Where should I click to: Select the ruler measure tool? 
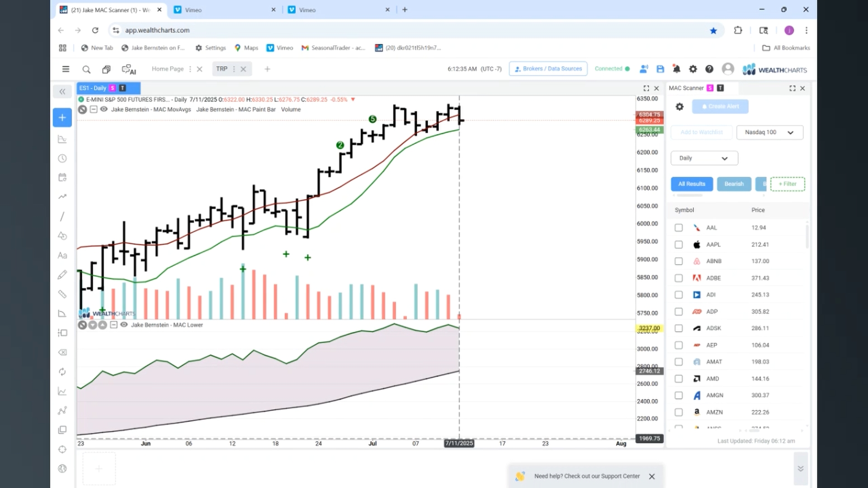pyautogui.click(x=62, y=294)
